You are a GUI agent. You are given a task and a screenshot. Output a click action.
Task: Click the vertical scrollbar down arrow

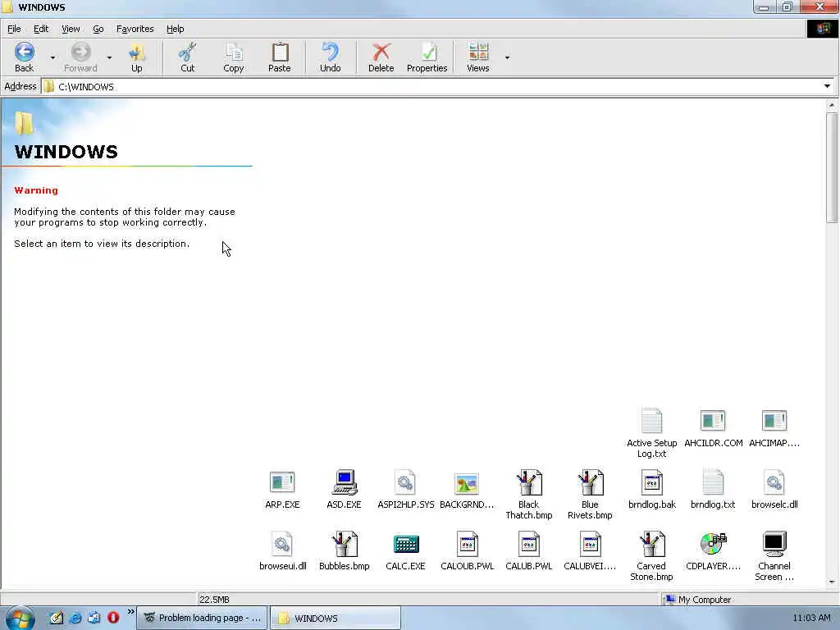click(x=832, y=582)
